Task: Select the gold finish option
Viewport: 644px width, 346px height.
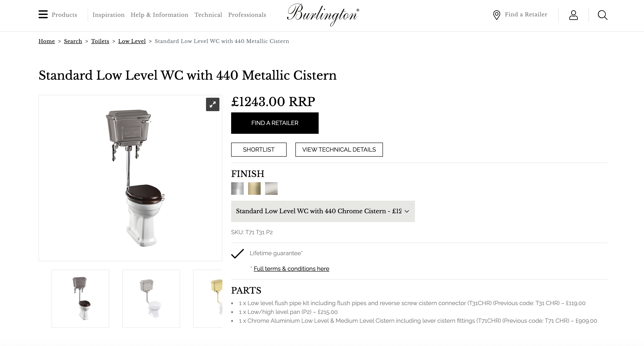Action: click(255, 188)
